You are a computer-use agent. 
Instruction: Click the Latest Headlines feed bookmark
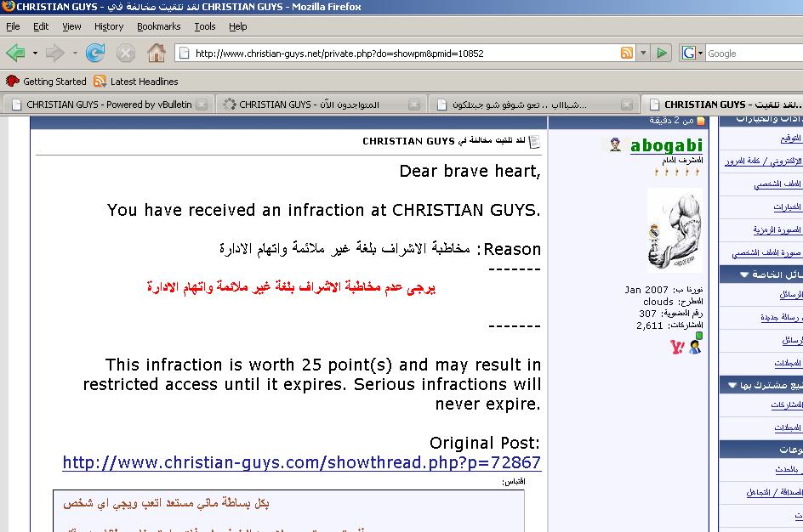point(135,82)
